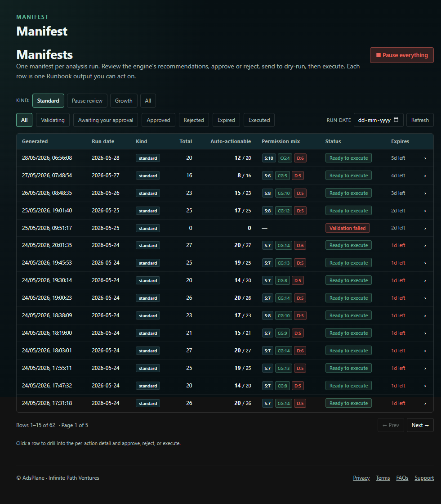
Task: Click the standard tag in 26/05/2026 row
Action: [x=148, y=193]
